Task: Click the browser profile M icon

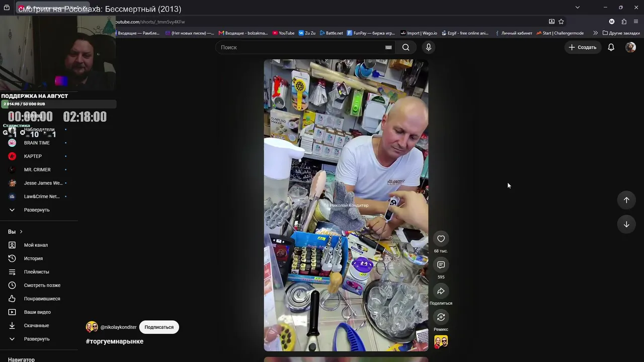Action: point(612,22)
